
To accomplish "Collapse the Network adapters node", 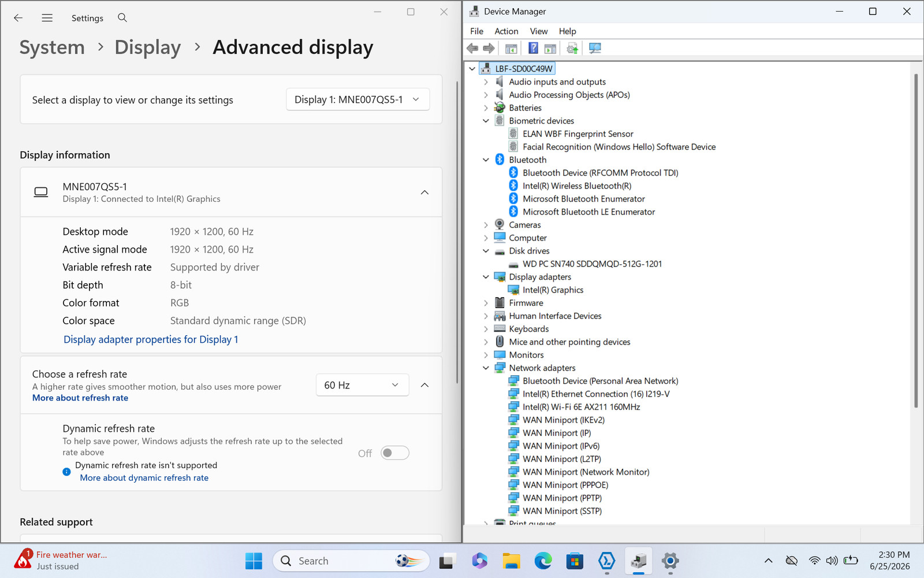I will [x=486, y=368].
